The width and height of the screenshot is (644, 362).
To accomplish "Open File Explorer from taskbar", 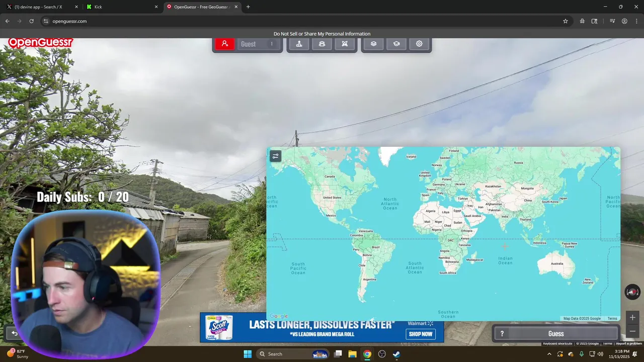I will click(353, 354).
